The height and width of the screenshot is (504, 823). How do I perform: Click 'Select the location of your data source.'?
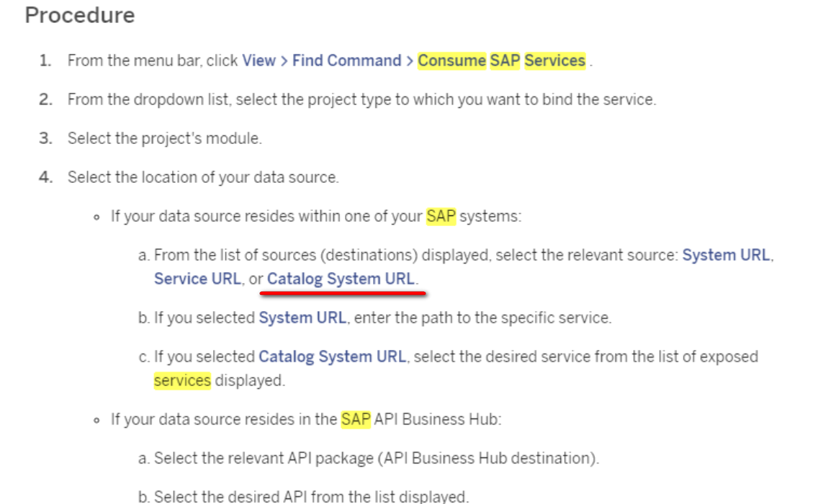click(x=203, y=177)
